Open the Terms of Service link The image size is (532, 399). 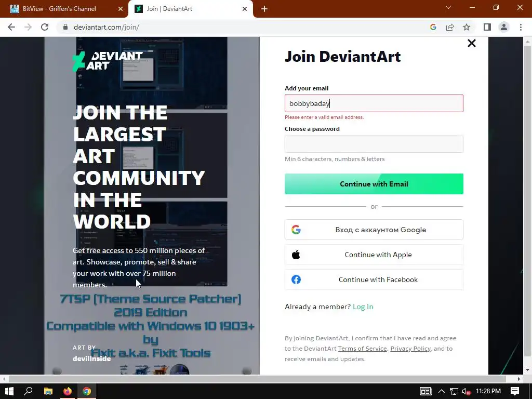click(x=362, y=349)
